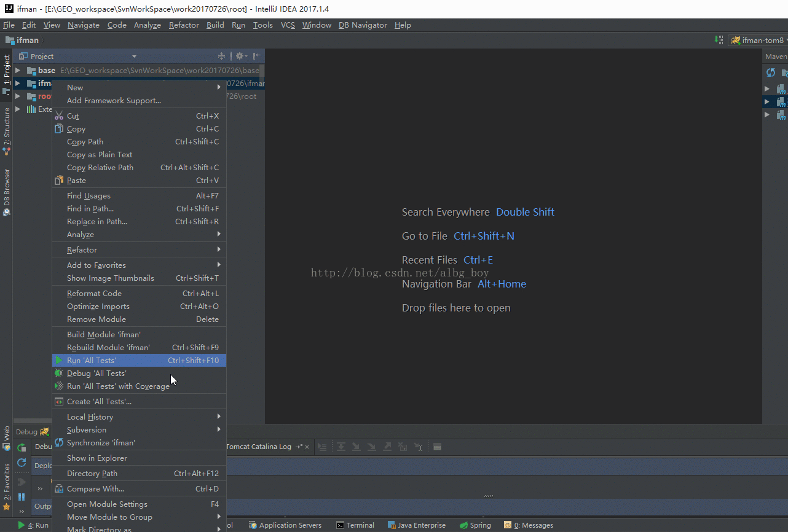Open the Build menu in menu bar

pos(215,25)
